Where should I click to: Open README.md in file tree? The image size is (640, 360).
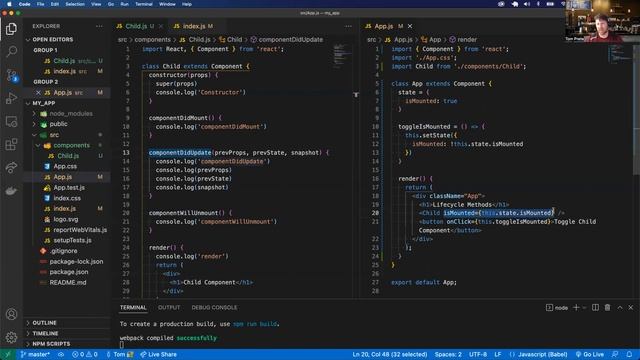67,282
